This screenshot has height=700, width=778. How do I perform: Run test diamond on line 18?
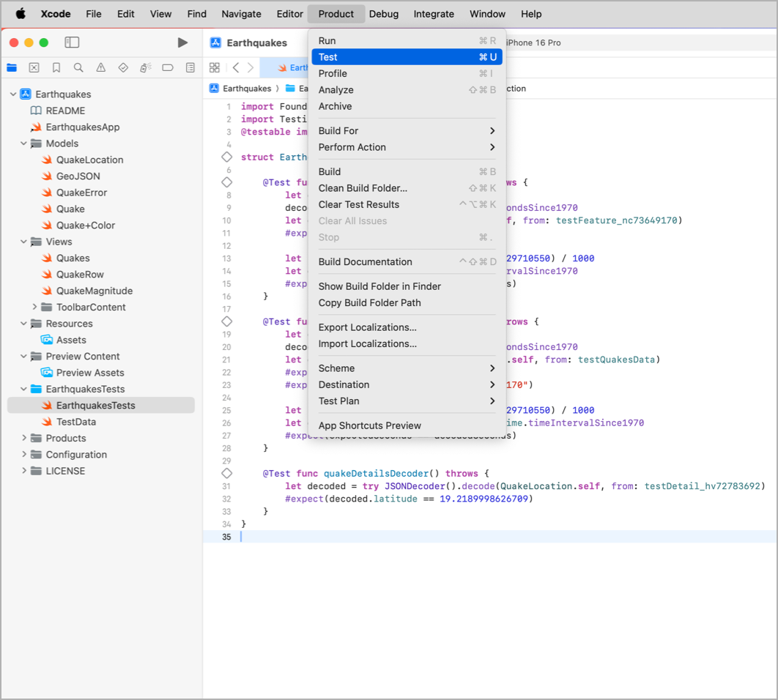(227, 321)
